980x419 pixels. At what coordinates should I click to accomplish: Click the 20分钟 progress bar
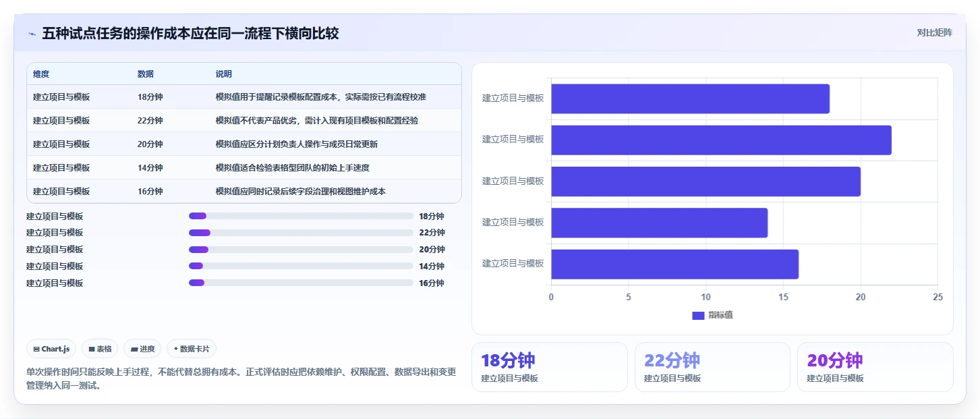[301, 250]
